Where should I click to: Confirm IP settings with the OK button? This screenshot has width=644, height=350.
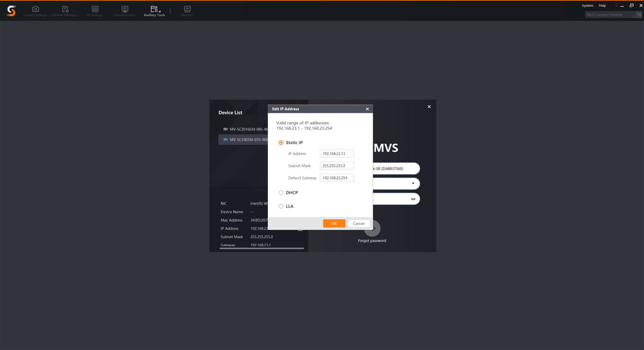(334, 223)
